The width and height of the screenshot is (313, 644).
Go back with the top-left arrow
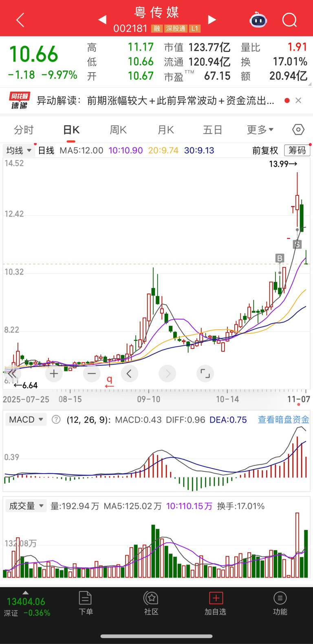pyautogui.click(x=20, y=20)
